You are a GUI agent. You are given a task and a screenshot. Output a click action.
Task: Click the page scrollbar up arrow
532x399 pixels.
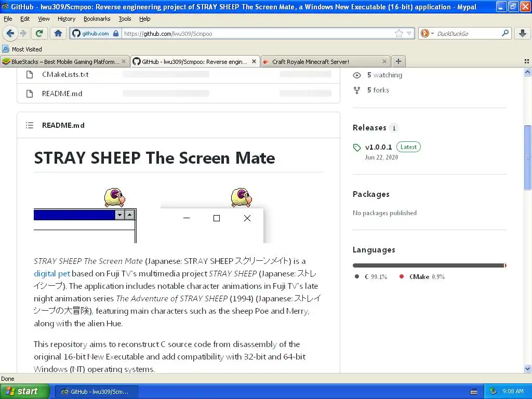[x=527, y=72]
